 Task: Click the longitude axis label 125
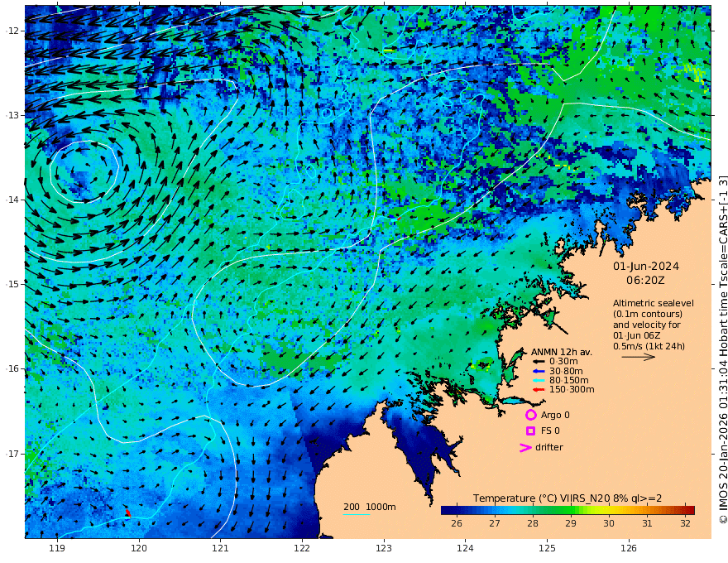click(x=547, y=548)
